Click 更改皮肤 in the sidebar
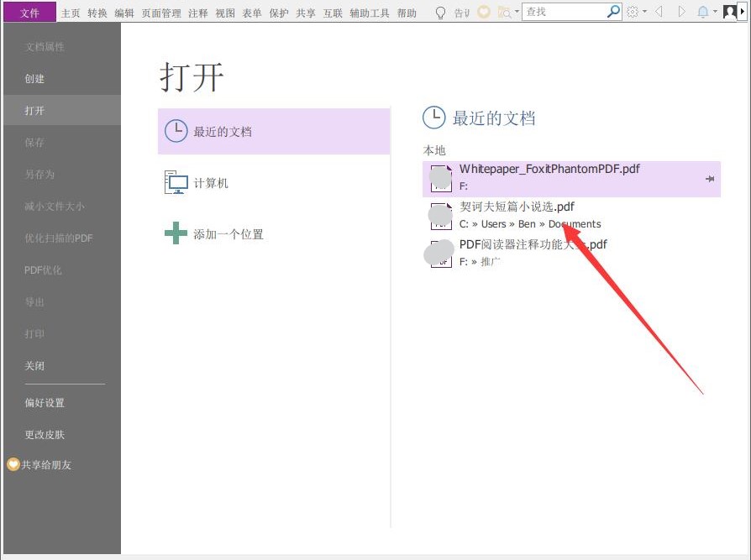The image size is (751, 560). click(x=45, y=434)
